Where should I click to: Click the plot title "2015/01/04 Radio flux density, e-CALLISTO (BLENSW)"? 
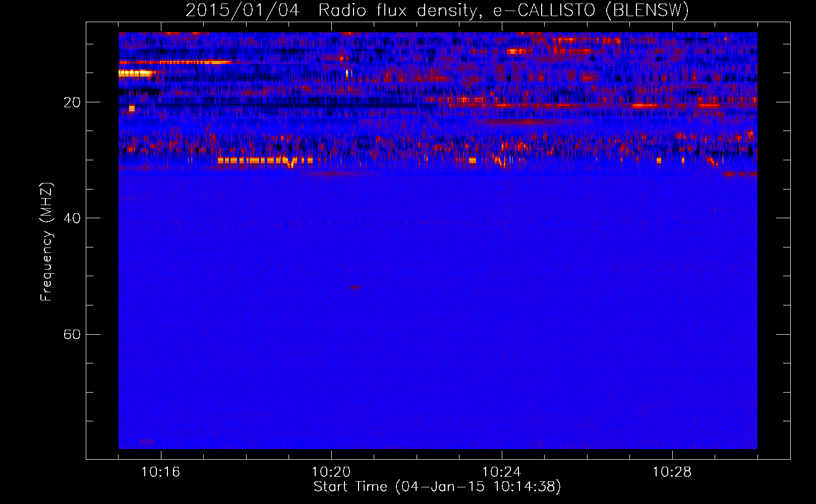pos(437,10)
